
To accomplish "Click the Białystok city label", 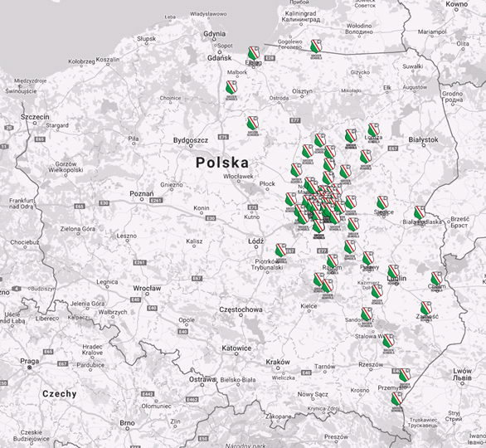I will coord(424,140).
